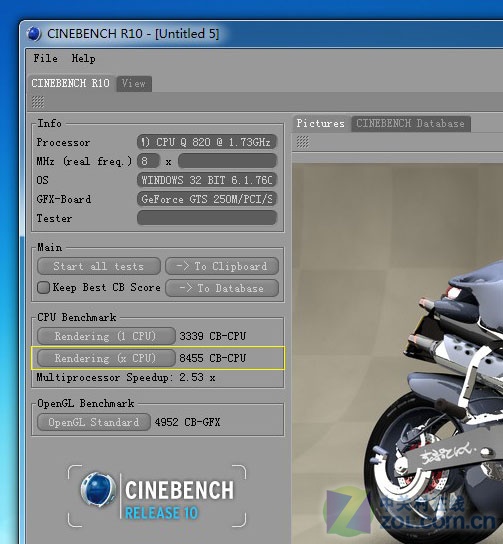503x544 pixels.
Task: Select the CINEBENCH R10 tab
Action: pos(70,83)
